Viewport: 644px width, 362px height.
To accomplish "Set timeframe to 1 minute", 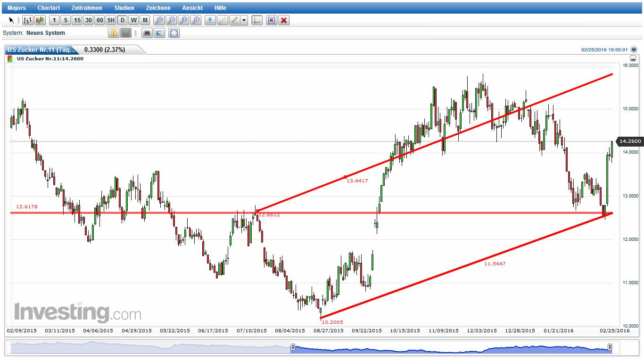I will point(54,20).
